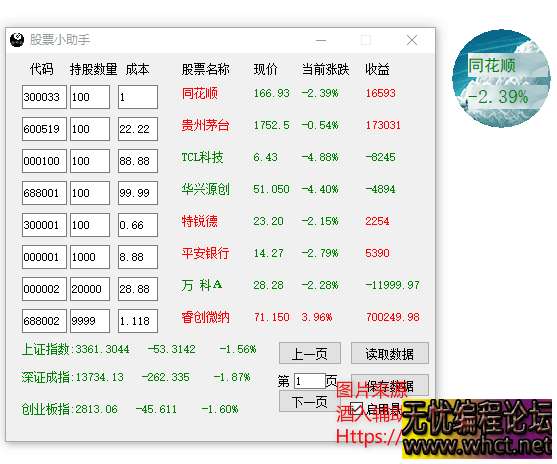Image resolution: width=557 pixels, height=464 pixels.
Task: Select the cost field showing 0.66
Action: coord(138,225)
